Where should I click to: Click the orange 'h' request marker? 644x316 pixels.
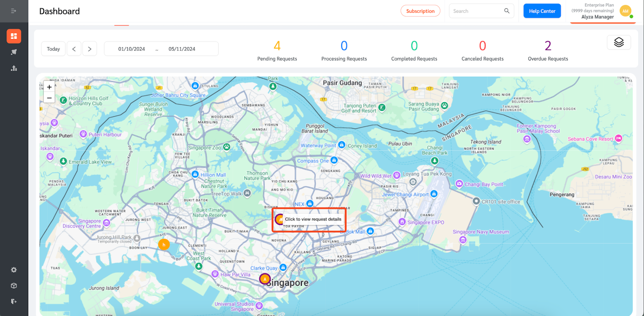click(x=164, y=245)
